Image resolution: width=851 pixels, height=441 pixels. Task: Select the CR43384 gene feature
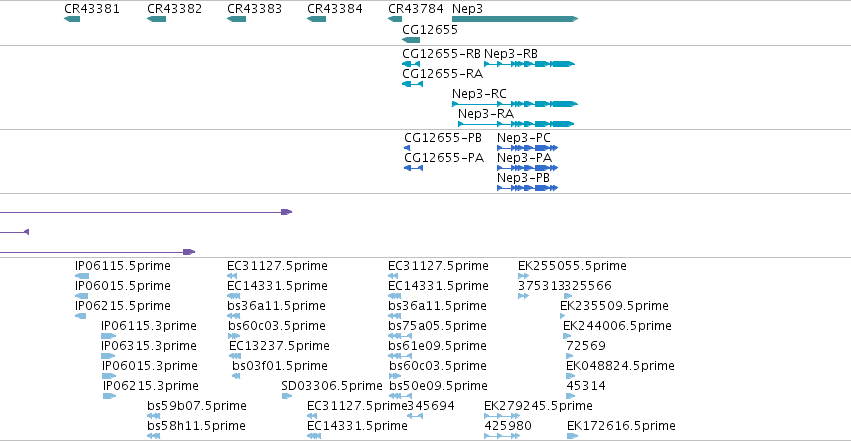click(316, 19)
